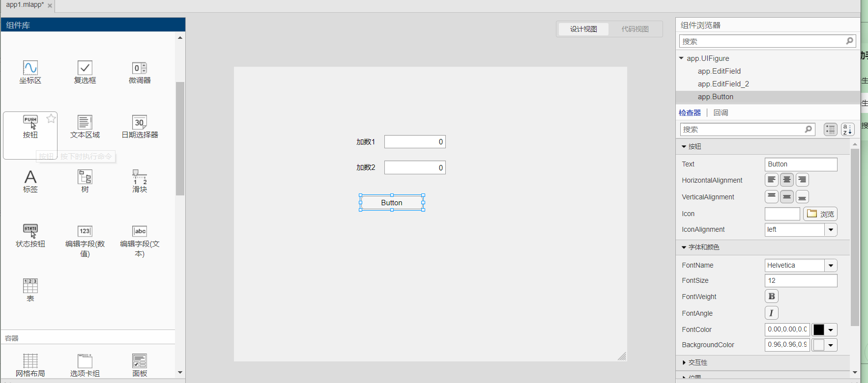Select the 状态按钮 state button component
Viewport: 868px width, 383px height.
[x=30, y=236]
